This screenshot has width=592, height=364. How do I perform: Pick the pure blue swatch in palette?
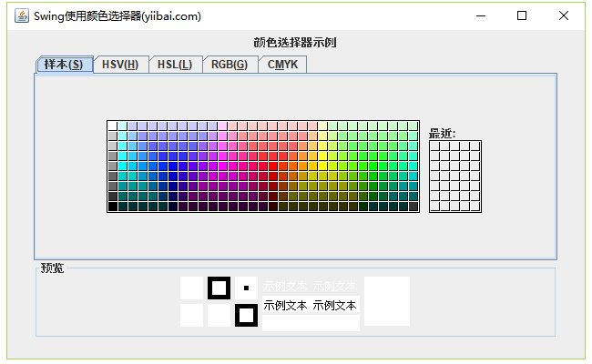pos(173,167)
